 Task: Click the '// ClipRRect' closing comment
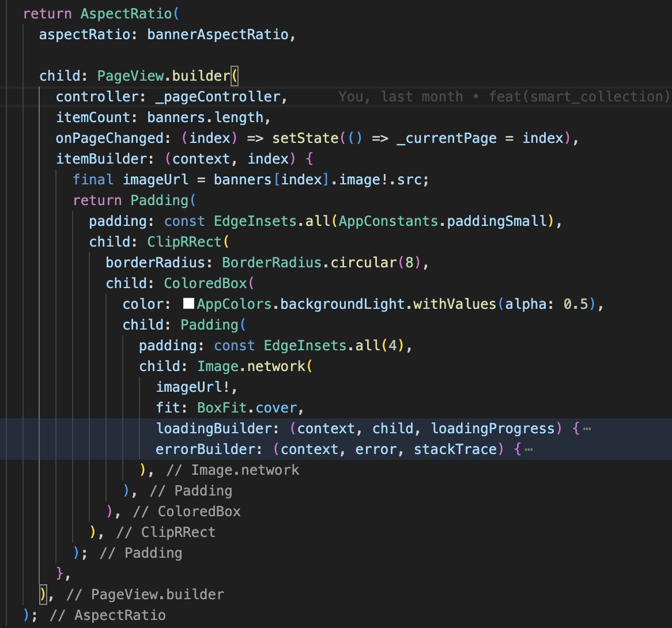click(166, 532)
